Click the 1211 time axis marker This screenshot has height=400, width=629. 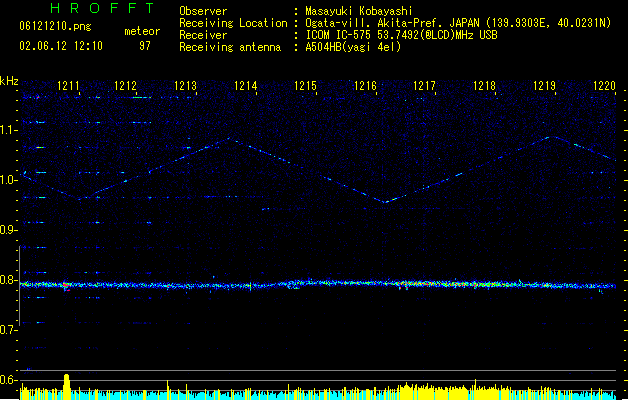click(68, 86)
